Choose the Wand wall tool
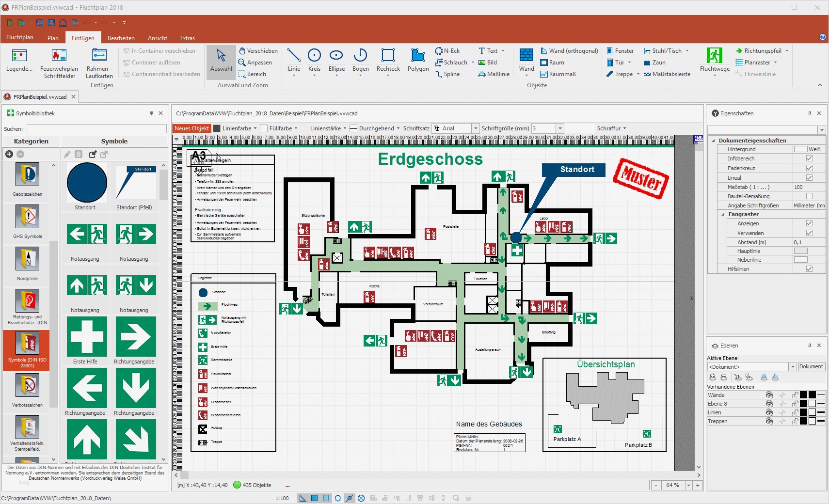This screenshot has height=504, width=829. click(x=526, y=60)
